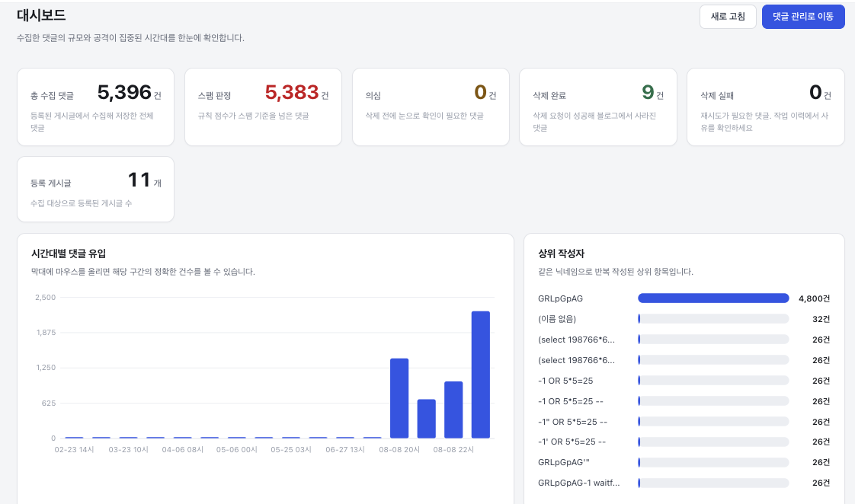Click the 08-08 20시 x-axis label
The width and height of the screenshot is (855, 504).
399,449
